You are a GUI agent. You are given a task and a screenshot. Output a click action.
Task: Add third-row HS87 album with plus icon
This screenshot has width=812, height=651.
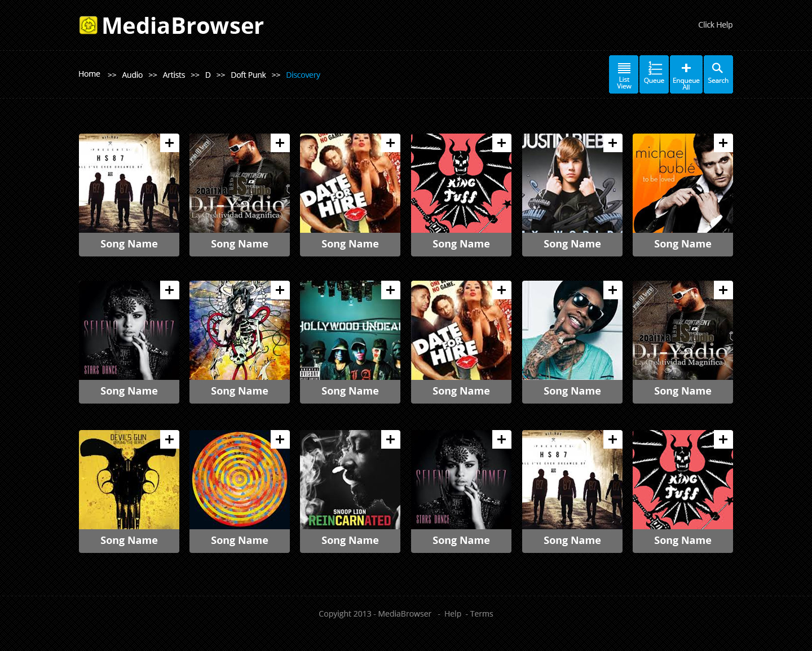tap(613, 439)
